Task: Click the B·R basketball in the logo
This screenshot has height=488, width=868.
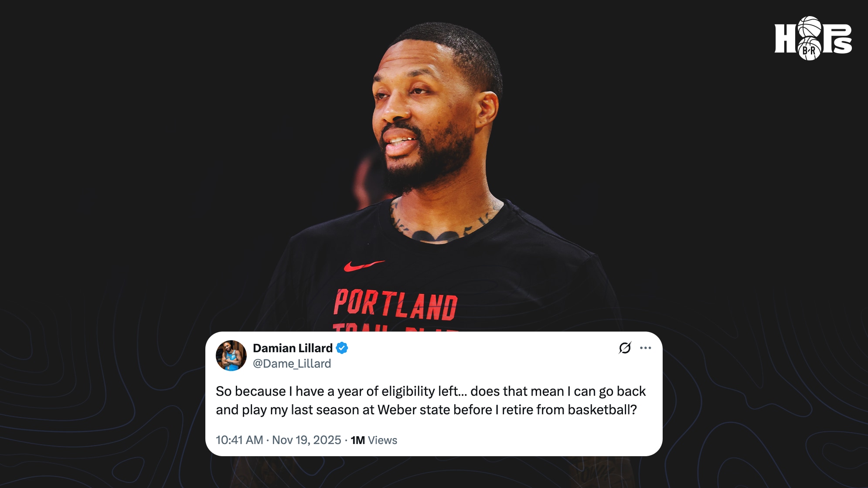Action: coord(810,49)
